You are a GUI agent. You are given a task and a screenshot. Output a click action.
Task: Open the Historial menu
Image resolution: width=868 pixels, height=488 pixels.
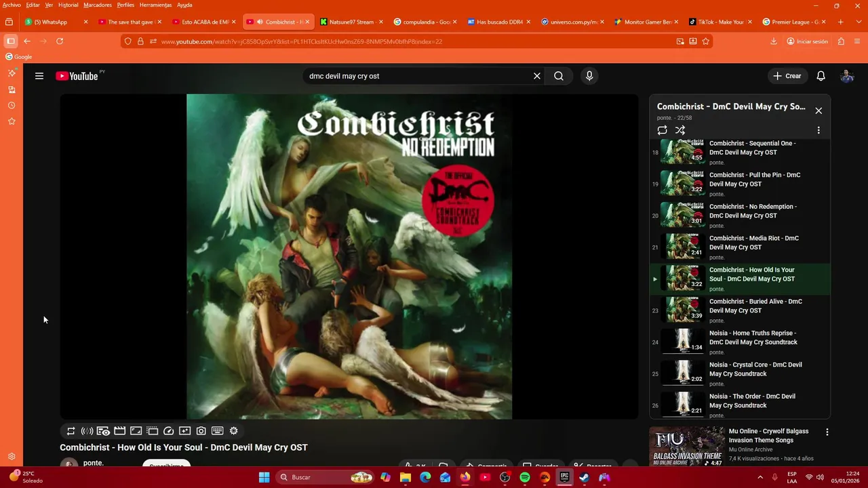(68, 5)
